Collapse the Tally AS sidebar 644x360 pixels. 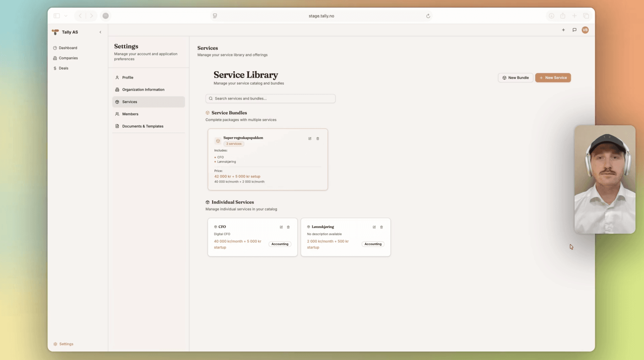pyautogui.click(x=100, y=32)
